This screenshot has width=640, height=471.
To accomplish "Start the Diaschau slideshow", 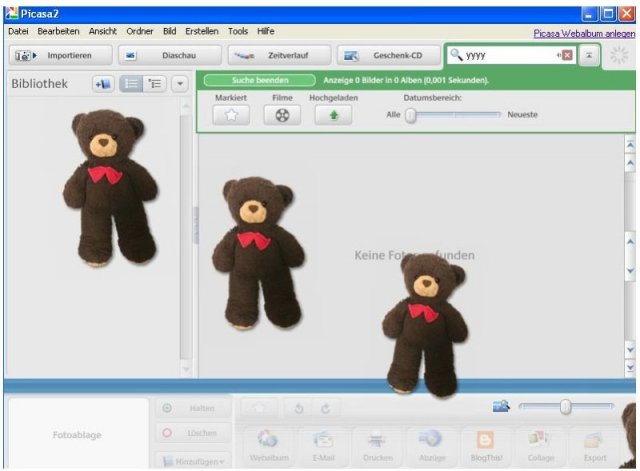I will [168, 56].
